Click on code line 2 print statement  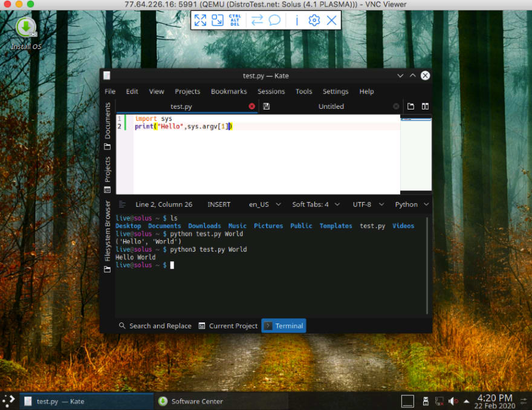coord(184,126)
